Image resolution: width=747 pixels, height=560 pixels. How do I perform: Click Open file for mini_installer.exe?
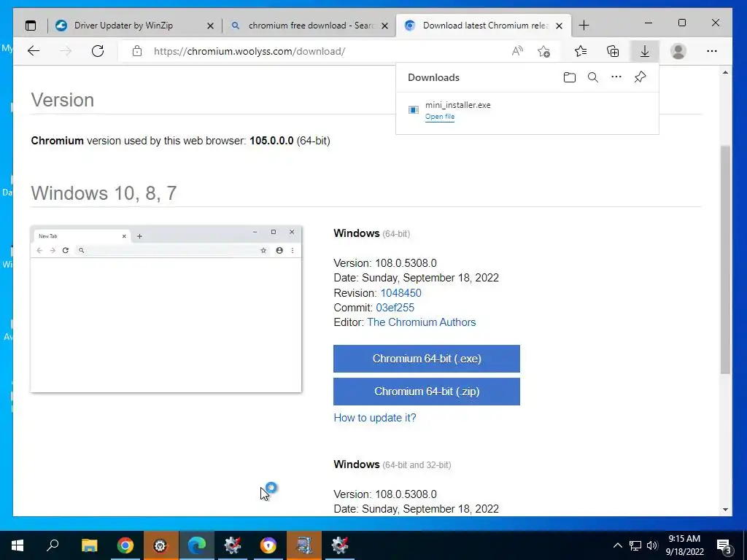point(440,117)
